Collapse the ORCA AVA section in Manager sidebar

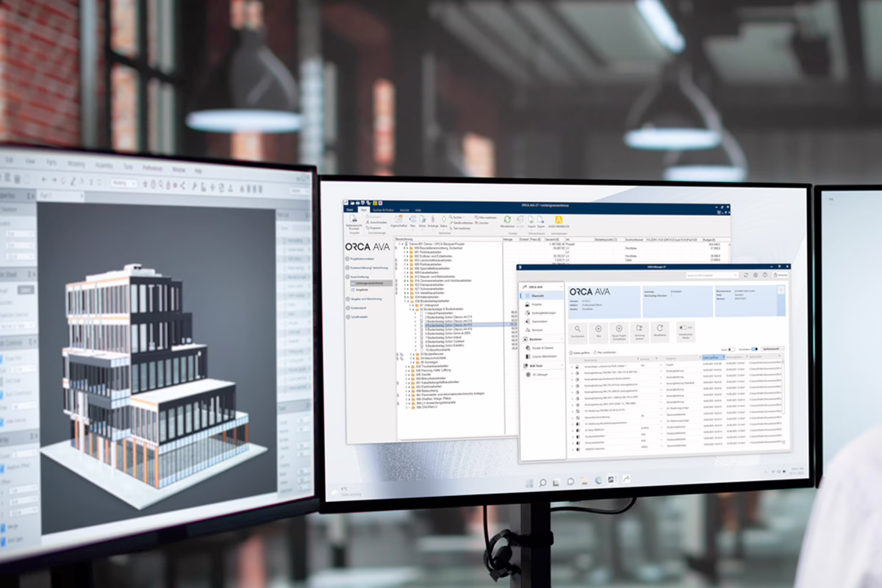pyautogui.click(x=562, y=285)
